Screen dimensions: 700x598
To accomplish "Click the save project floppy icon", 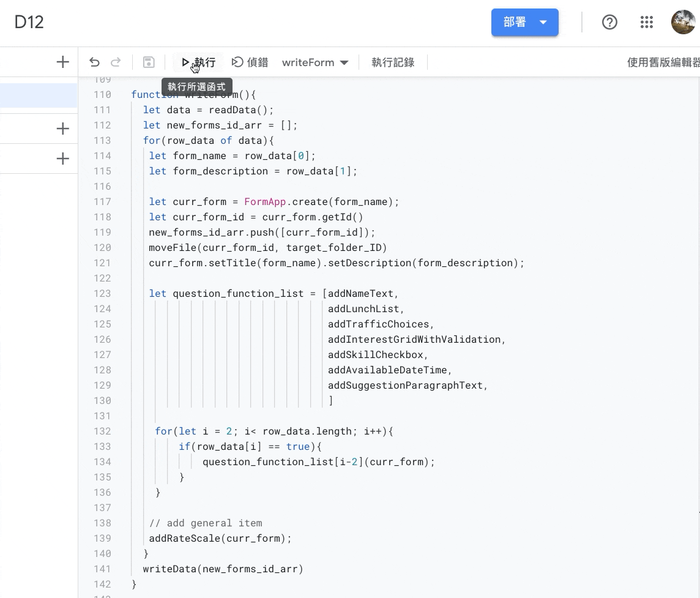I will (x=149, y=62).
